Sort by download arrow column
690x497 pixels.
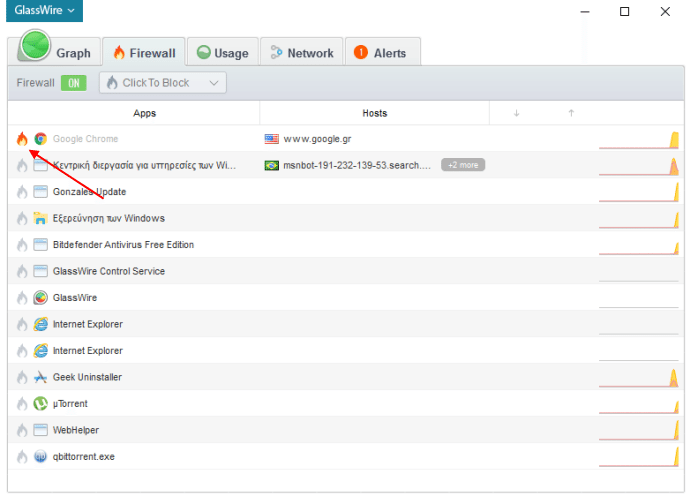[x=517, y=113]
